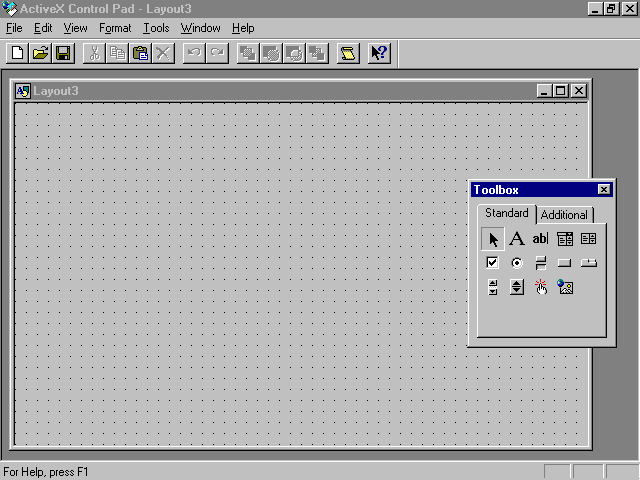
Task: Open the Script Wizard from toolbar
Action: click(347, 53)
